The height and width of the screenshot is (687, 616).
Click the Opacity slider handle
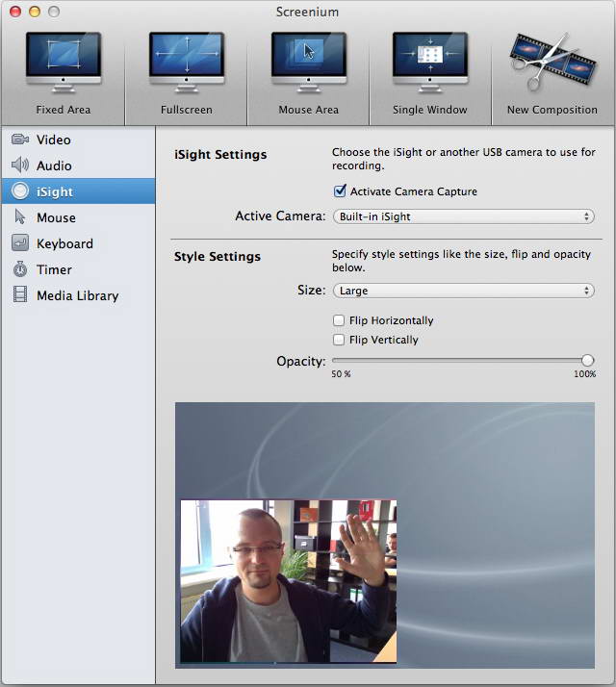coord(587,361)
